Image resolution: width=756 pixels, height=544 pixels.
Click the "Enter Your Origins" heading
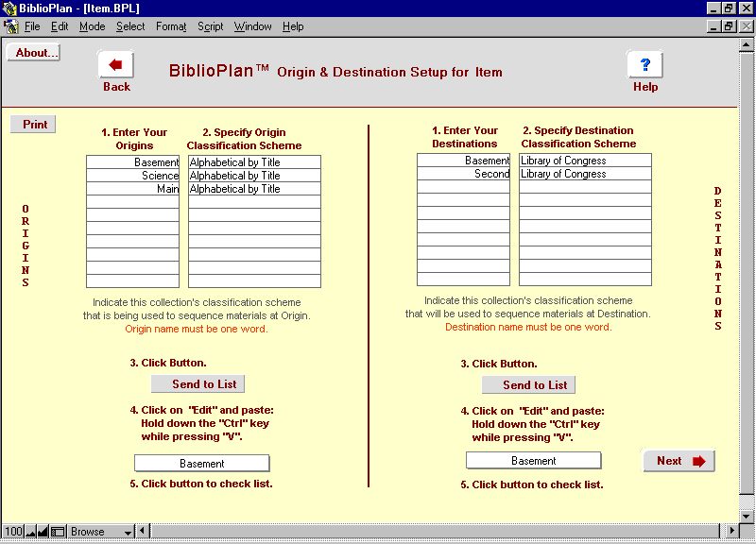tap(134, 139)
